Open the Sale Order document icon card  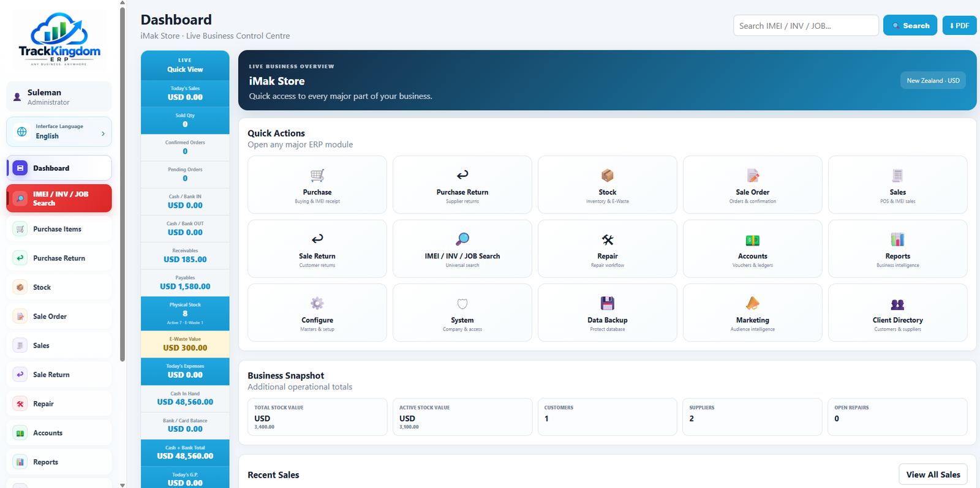pyautogui.click(x=753, y=175)
